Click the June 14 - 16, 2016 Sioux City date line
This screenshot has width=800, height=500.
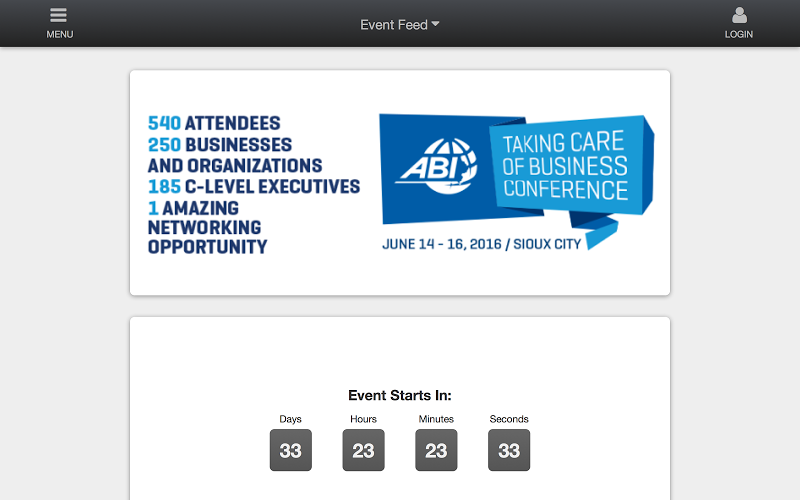482,244
